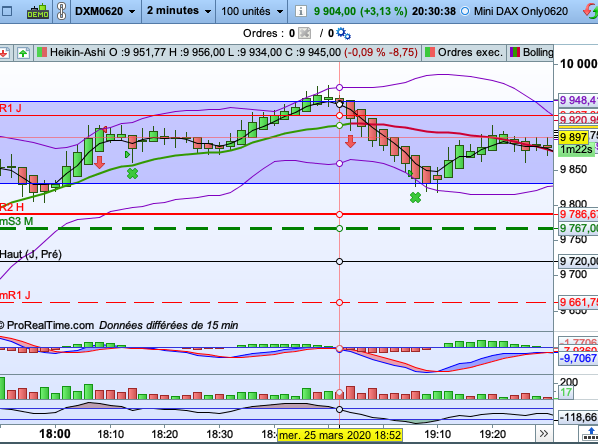Click the Bollinger purple-green color swatch
Screen dimensions: 598x444
[515, 52]
